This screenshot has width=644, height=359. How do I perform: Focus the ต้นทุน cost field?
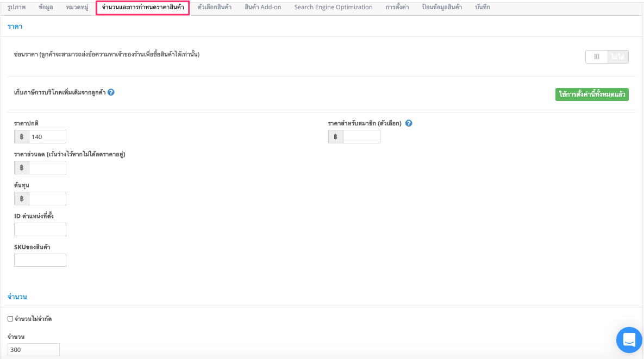(47, 199)
